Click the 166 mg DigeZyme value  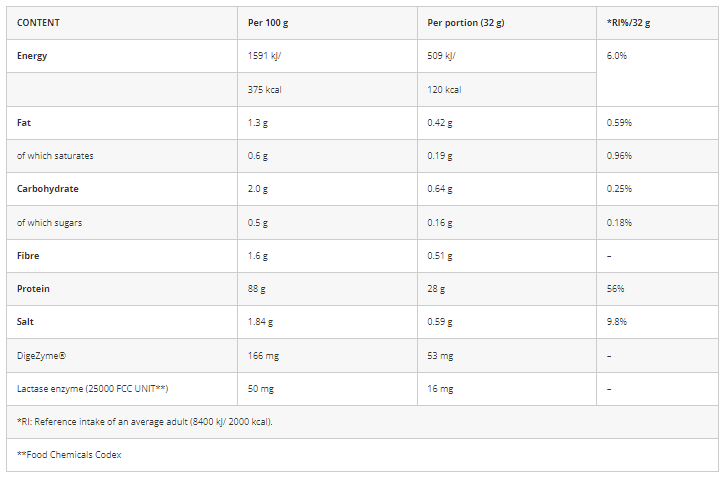click(263, 356)
